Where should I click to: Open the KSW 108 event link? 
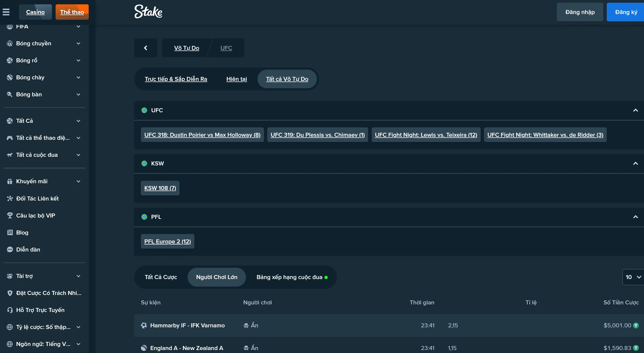tap(160, 188)
